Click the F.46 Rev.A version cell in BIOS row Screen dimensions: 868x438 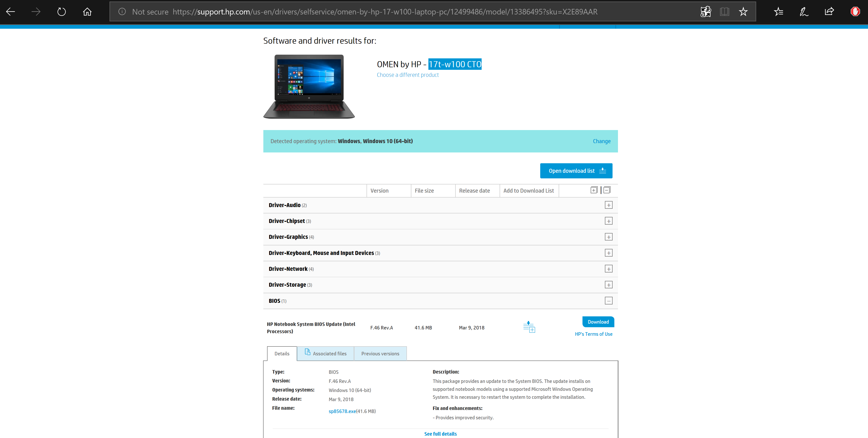pyautogui.click(x=381, y=328)
